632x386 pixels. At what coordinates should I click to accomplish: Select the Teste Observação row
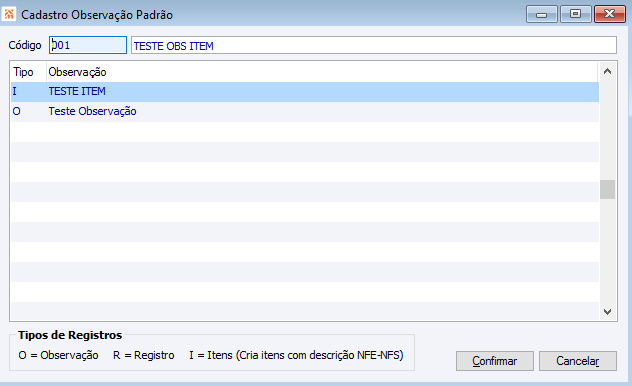(x=305, y=112)
